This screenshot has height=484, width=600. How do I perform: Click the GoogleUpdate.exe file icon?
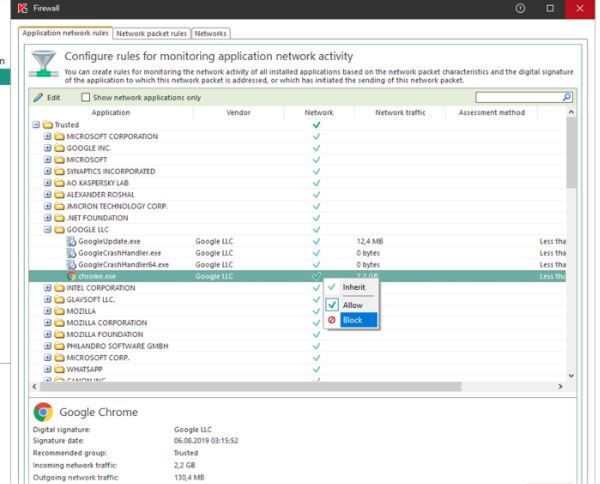pos(70,241)
